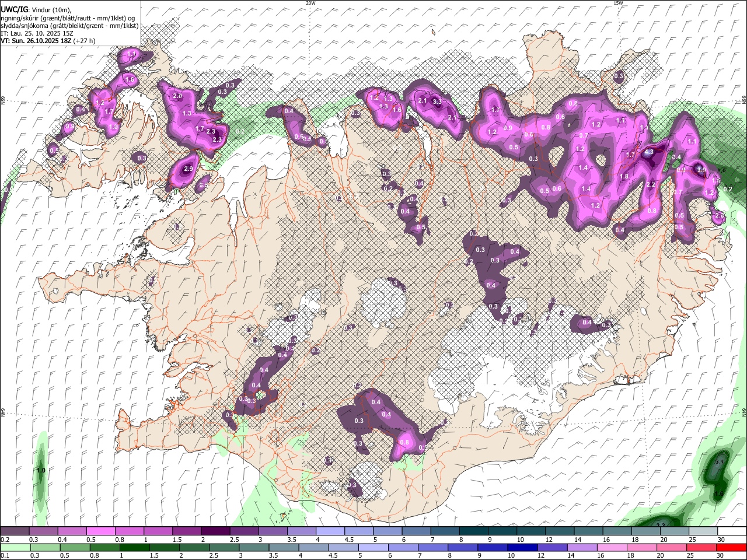Select the dark teal 8–9 snow legend swatch
Viewport: 747px width, 560px height.
(x=473, y=531)
